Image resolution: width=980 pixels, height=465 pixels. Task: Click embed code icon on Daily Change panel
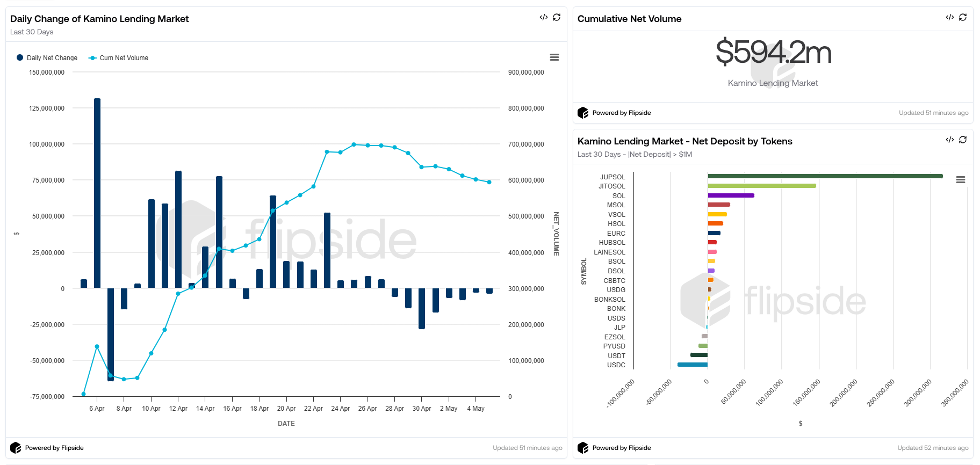click(543, 18)
